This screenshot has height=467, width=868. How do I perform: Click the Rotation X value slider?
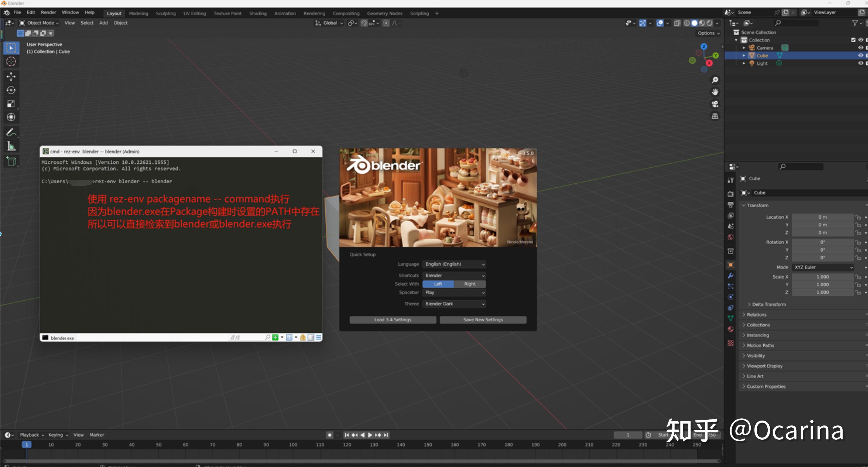tap(822, 242)
